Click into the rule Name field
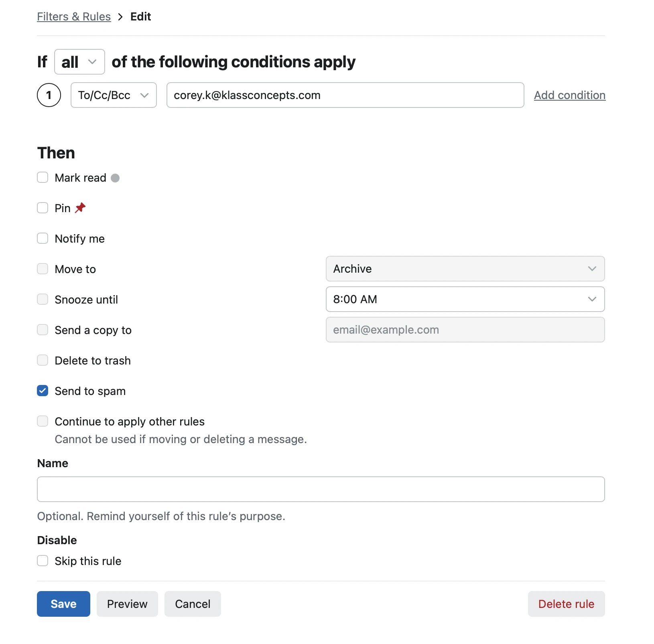 point(321,489)
